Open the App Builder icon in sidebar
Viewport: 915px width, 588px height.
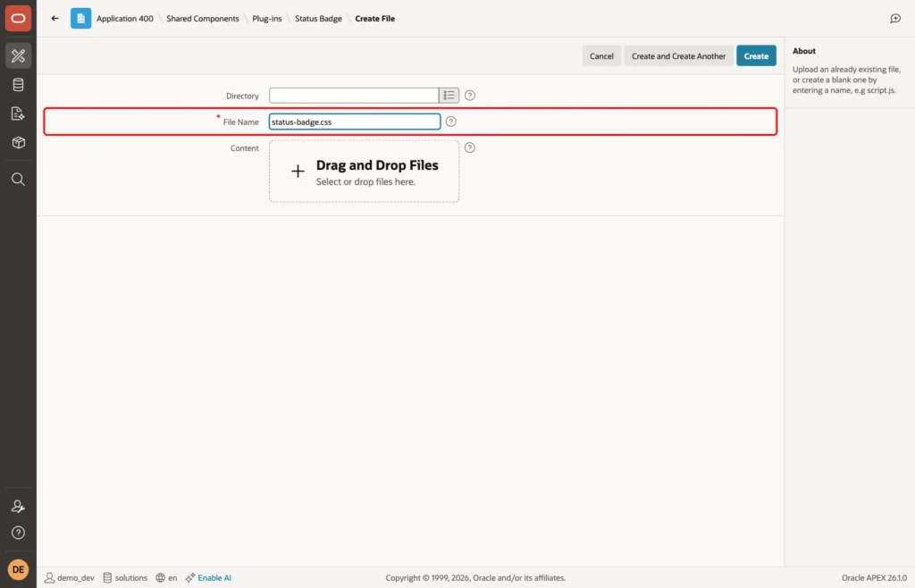[18, 56]
